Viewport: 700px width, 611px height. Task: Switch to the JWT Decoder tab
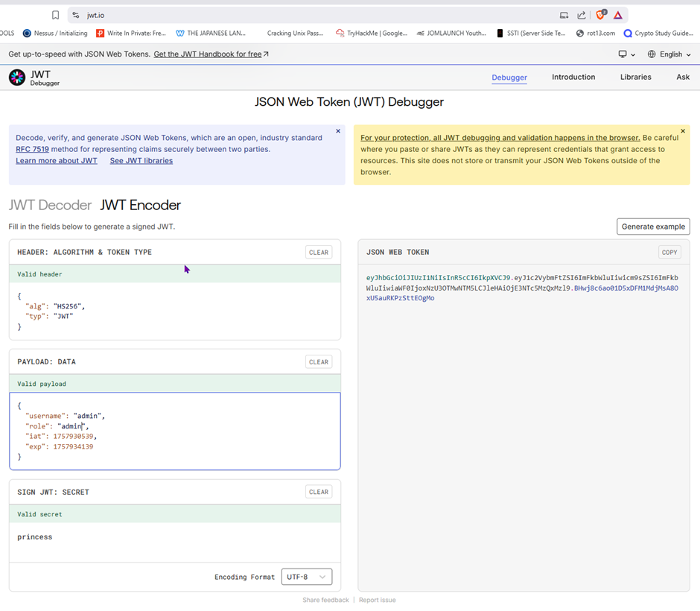pyautogui.click(x=50, y=205)
